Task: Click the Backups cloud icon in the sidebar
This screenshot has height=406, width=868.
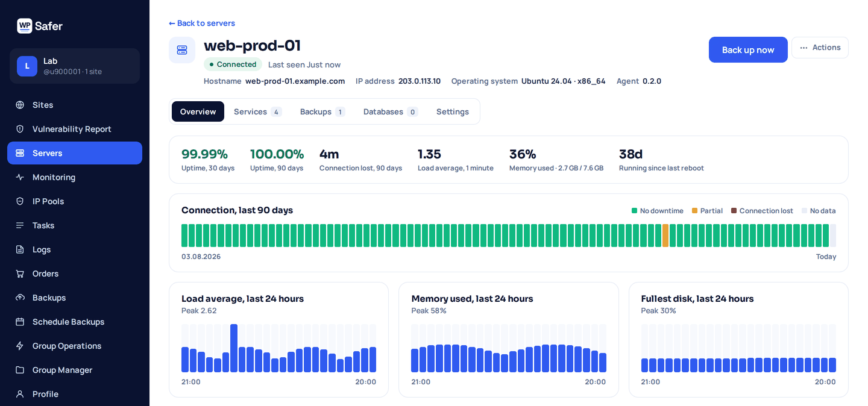Action: [x=20, y=298]
